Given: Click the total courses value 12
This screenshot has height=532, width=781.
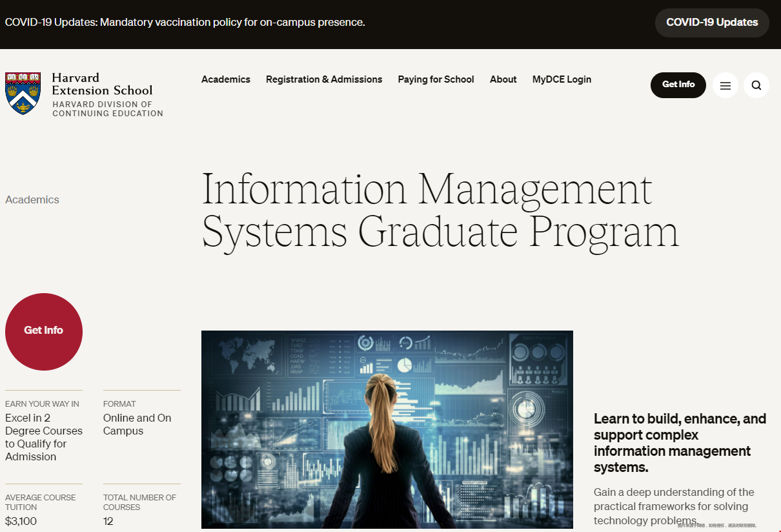Looking at the screenshot, I should coord(108,521).
